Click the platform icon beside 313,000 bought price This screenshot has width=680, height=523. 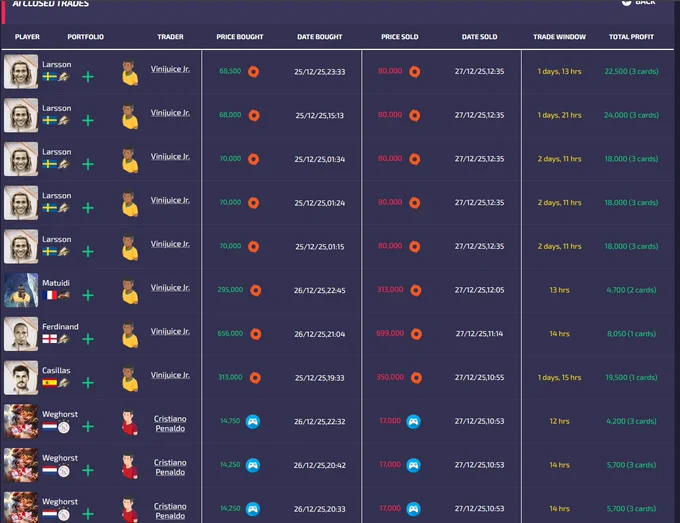[x=255, y=378]
